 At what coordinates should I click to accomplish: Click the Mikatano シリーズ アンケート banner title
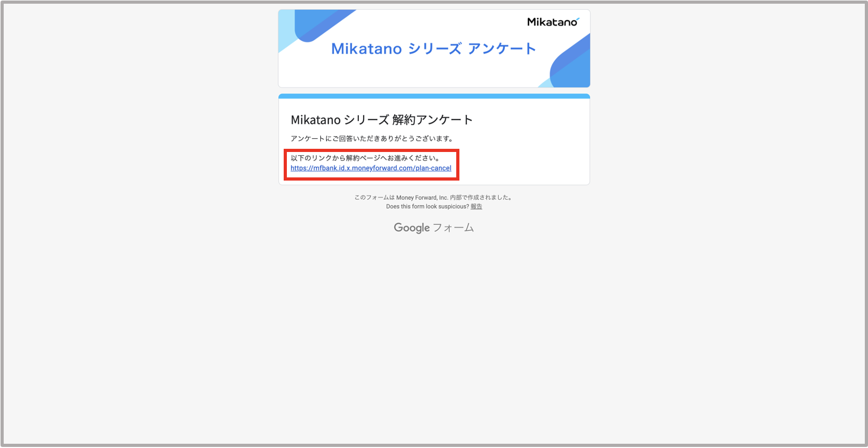click(433, 49)
